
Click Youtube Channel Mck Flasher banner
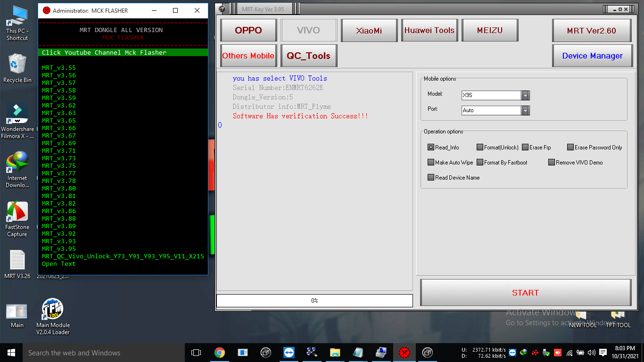point(123,52)
